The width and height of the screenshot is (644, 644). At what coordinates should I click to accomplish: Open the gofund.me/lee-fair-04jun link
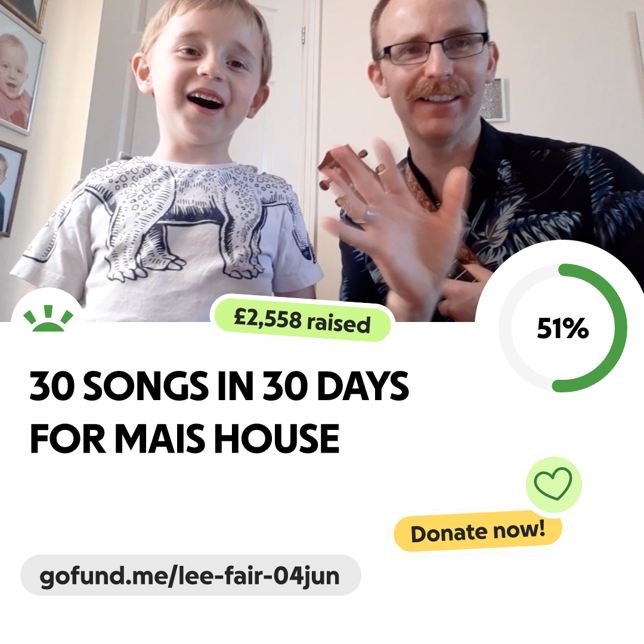point(190,575)
